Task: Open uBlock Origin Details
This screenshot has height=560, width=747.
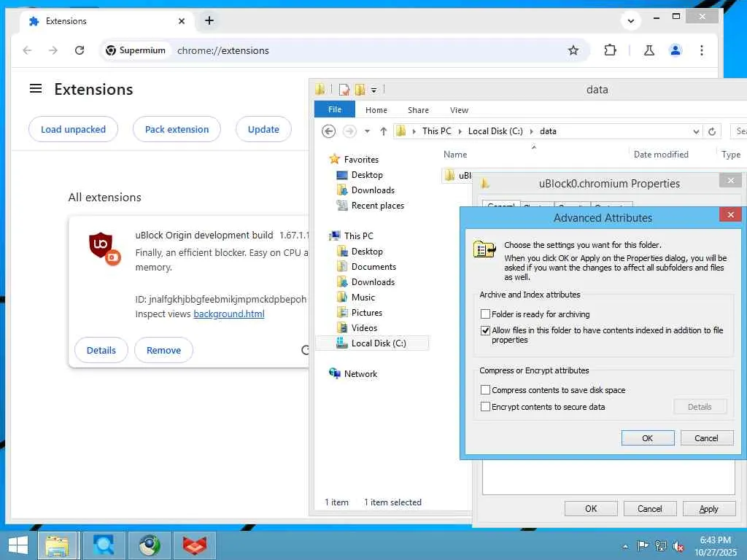Action: click(101, 351)
